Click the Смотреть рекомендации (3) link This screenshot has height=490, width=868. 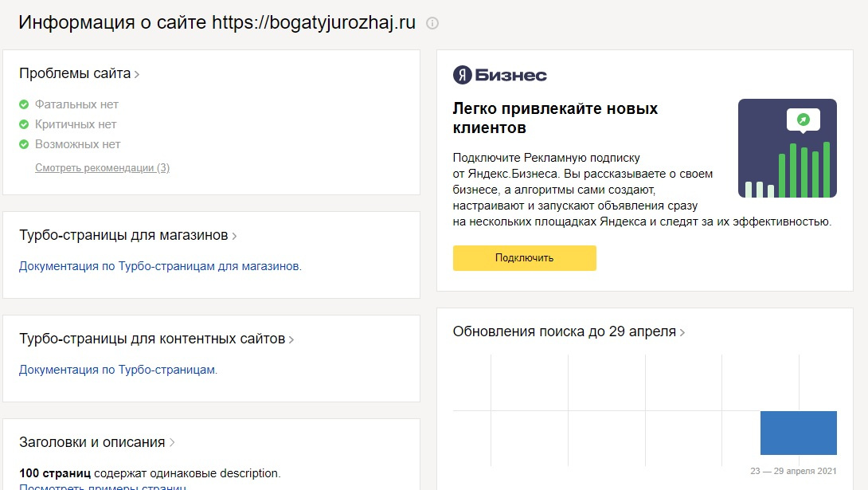pyautogui.click(x=102, y=168)
